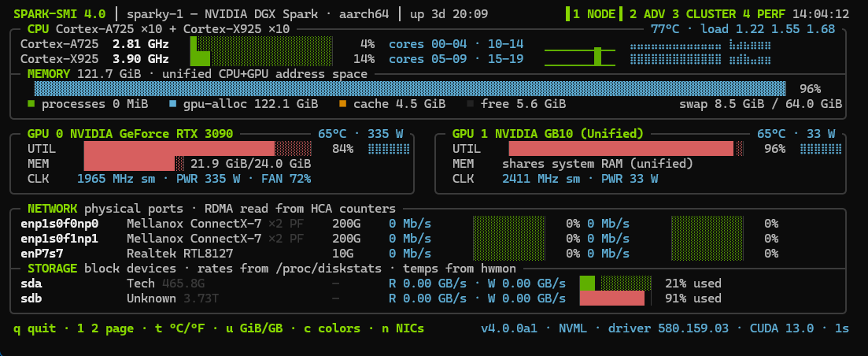
Task: Click the STORAGE section header
Action: [x=52, y=269]
